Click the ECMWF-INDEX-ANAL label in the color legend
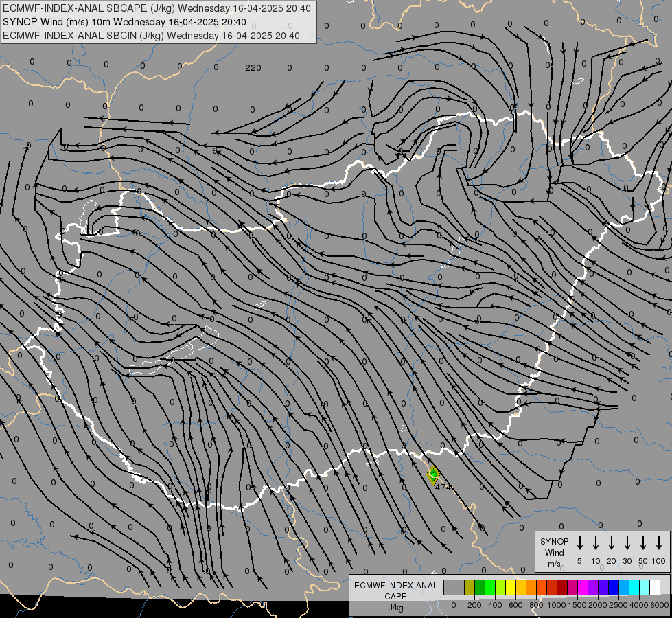Image resolution: width=672 pixels, height=618 pixels. (395, 586)
